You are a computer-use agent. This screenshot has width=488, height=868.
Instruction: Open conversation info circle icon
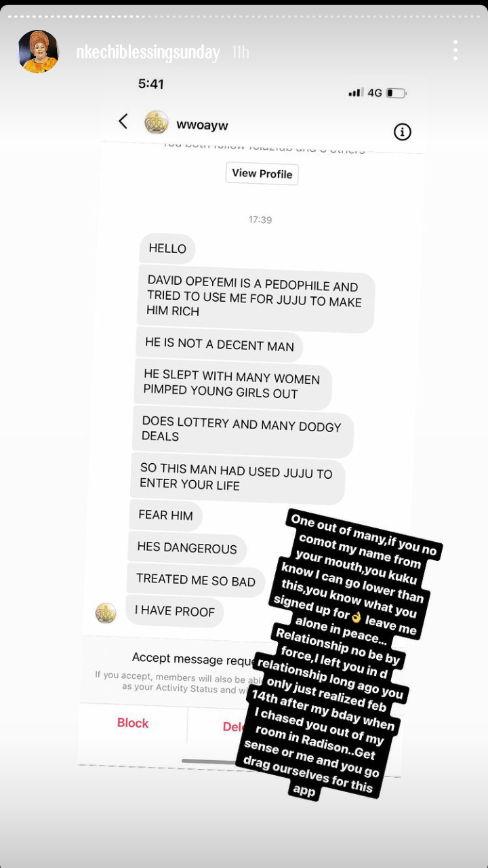tap(403, 132)
